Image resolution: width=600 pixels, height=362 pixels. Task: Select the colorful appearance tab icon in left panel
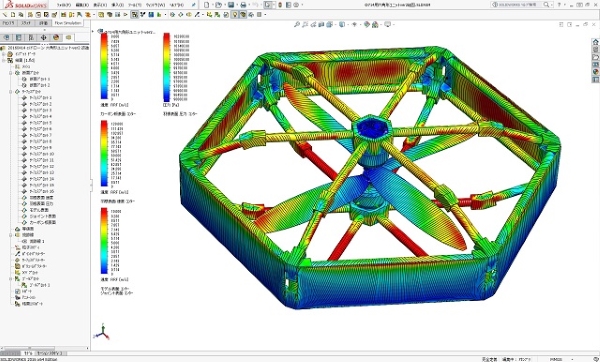(x=56, y=37)
